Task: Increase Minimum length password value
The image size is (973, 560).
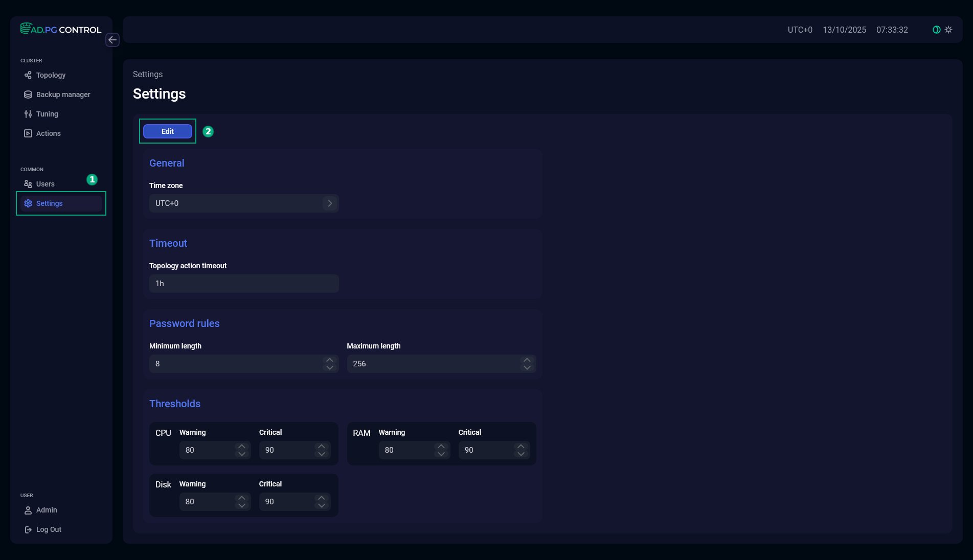Action: click(x=330, y=360)
